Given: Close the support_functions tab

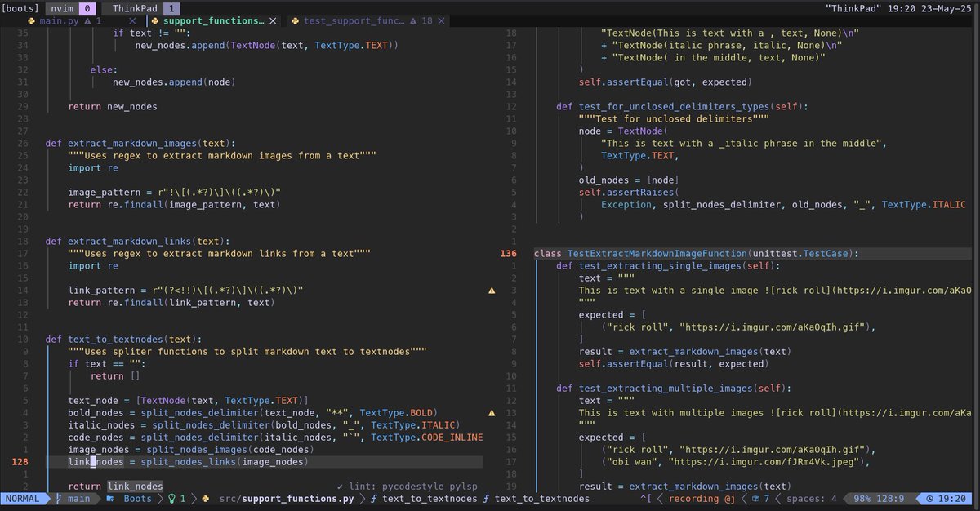Looking at the screenshot, I should [x=273, y=21].
